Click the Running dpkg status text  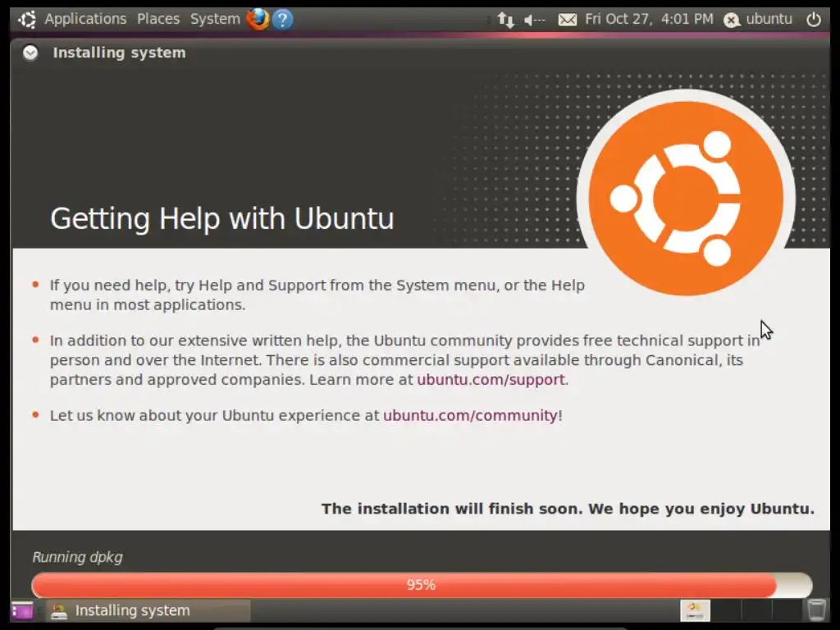78,558
